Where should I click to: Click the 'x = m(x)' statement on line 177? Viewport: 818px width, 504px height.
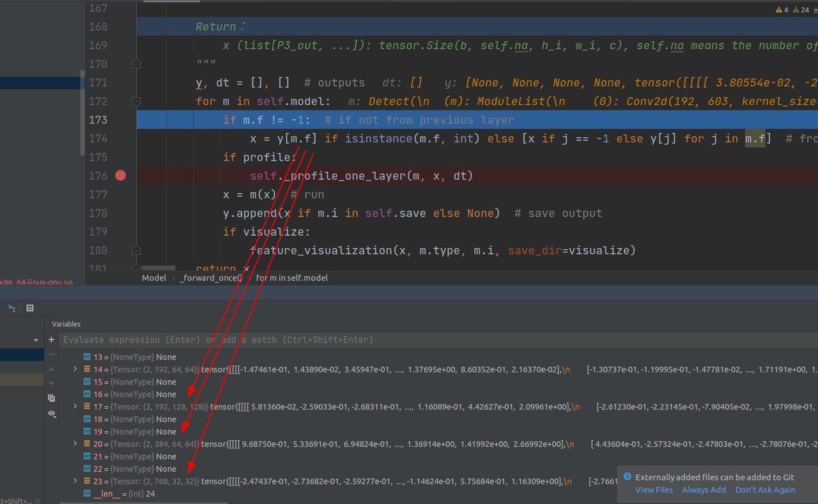click(250, 194)
